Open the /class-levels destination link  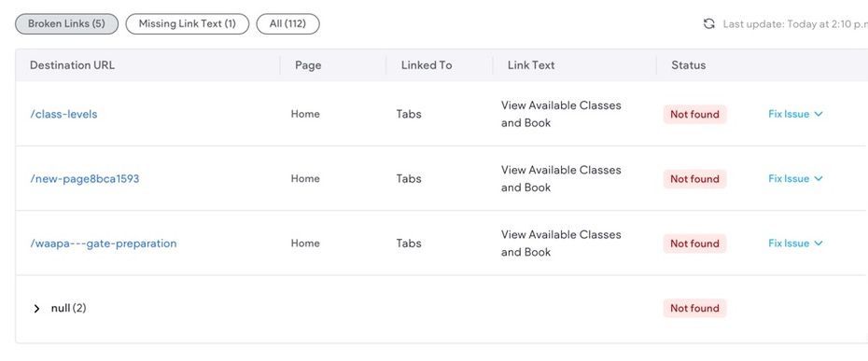point(63,114)
